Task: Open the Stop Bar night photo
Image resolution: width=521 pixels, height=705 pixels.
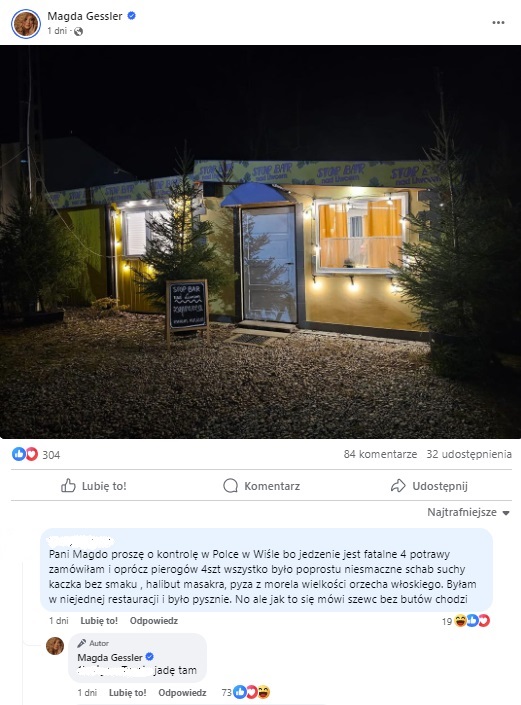Action: (260, 241)
